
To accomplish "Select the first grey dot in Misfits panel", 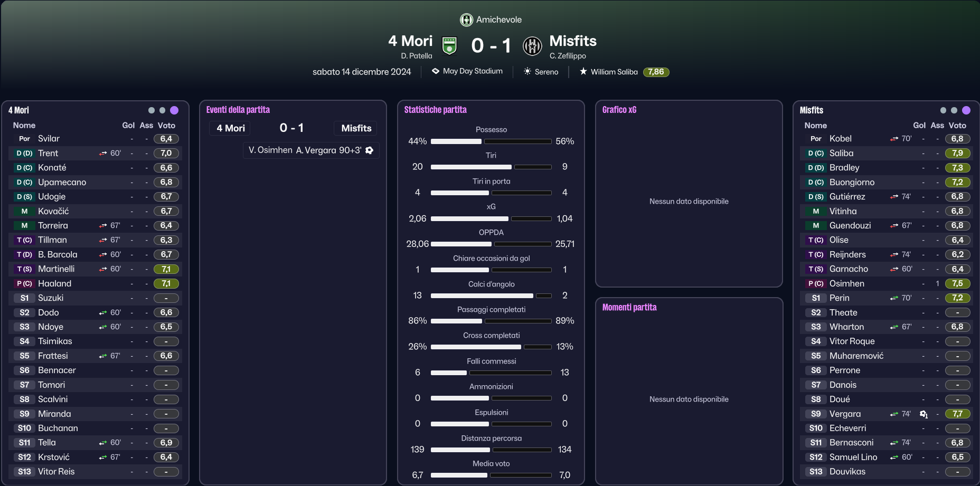I will click(x=943, y=110).
